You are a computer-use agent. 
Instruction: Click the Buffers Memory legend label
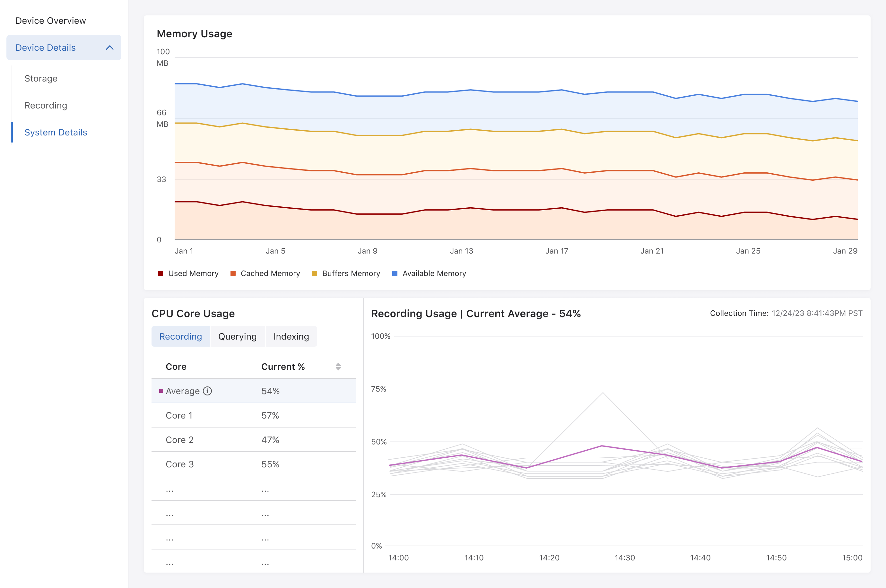(351, 273)
